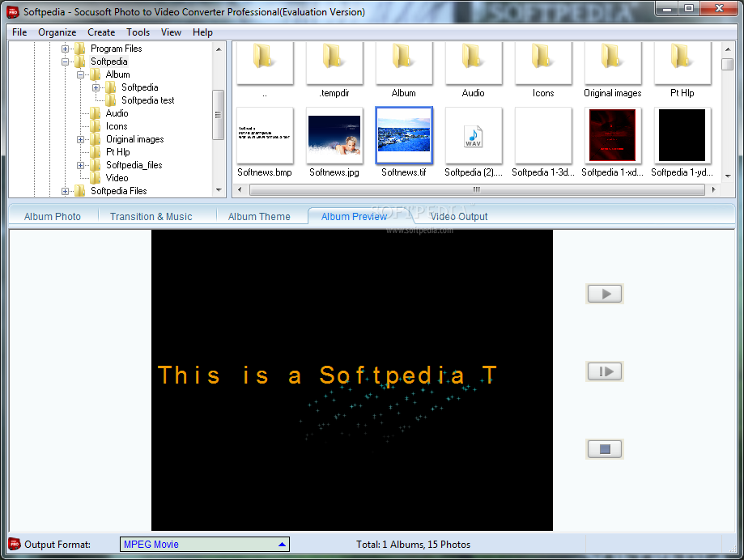This screenshot has width=744, height=560.
Task: Click the Stop preview button
Action: coord(605,449)
